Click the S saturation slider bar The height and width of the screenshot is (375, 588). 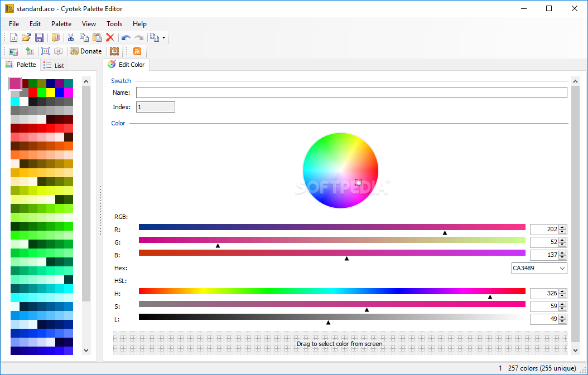coord(332,304)
